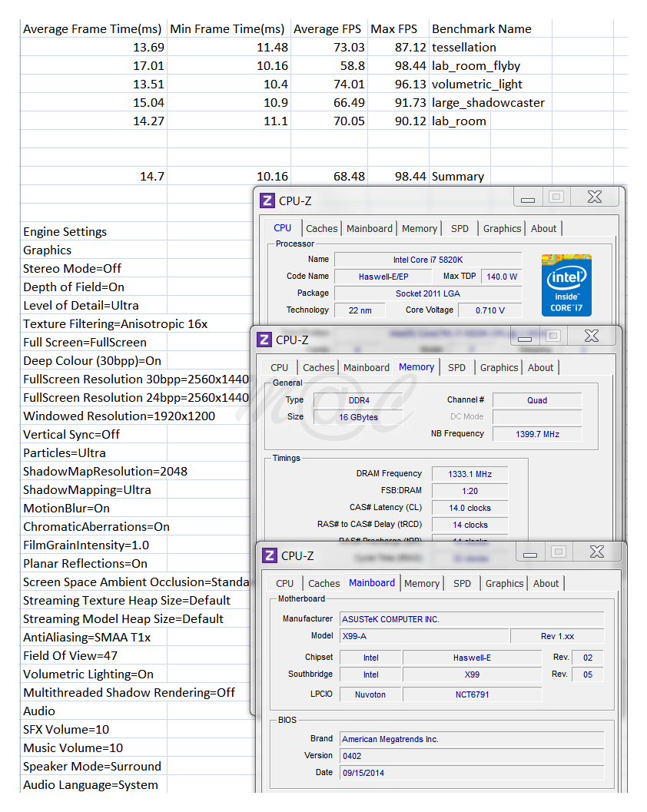
Task: Click the NB Frequency value 1399.7 MHz
Action: (537, 434)
